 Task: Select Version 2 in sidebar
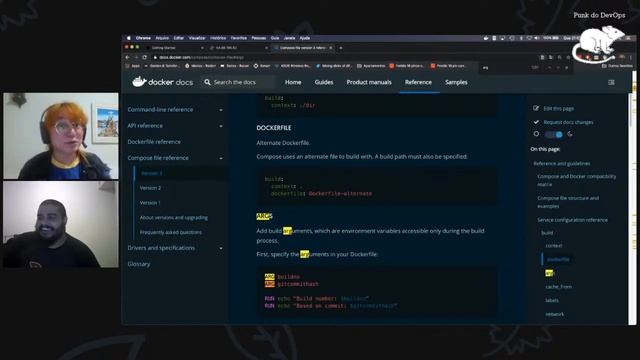pos(150,188)
